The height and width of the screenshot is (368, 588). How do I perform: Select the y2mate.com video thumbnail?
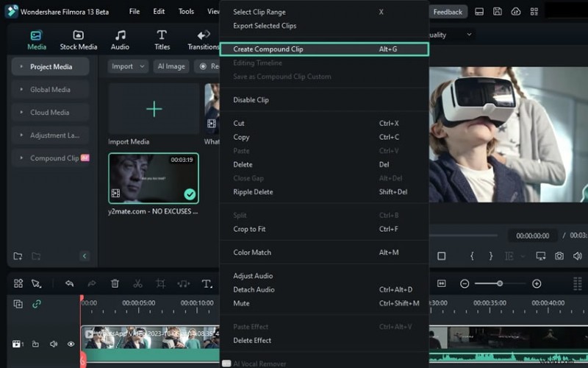click(x=154, y=178)
